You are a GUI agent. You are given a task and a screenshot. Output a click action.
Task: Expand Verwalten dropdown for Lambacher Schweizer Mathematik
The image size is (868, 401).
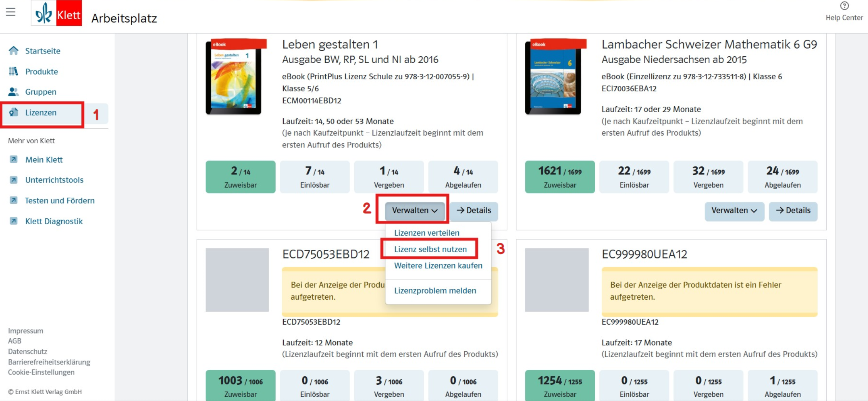[x=734, y=211]
